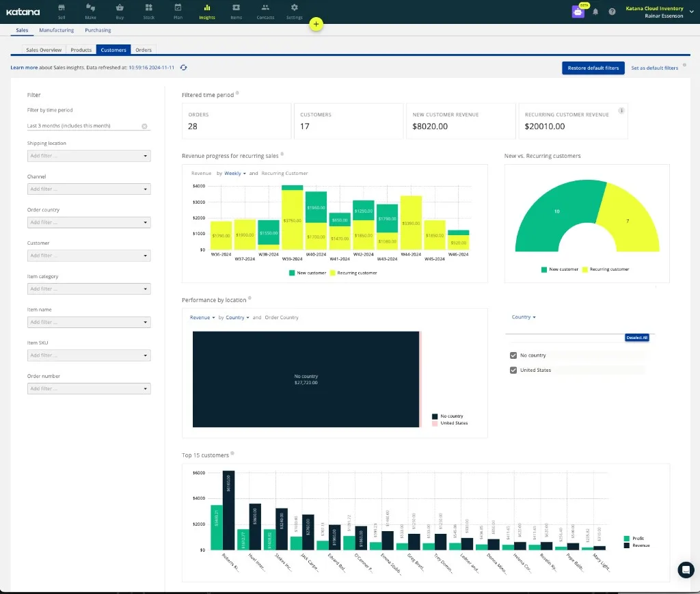Switch to the Sales tab

[22, 30]
